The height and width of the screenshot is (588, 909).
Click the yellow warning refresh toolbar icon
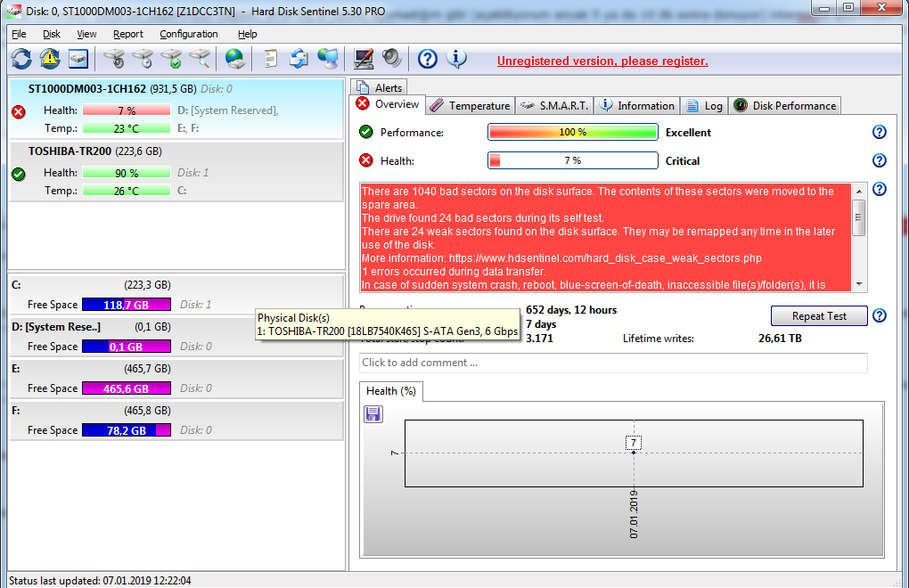click(x=50, y=59)
